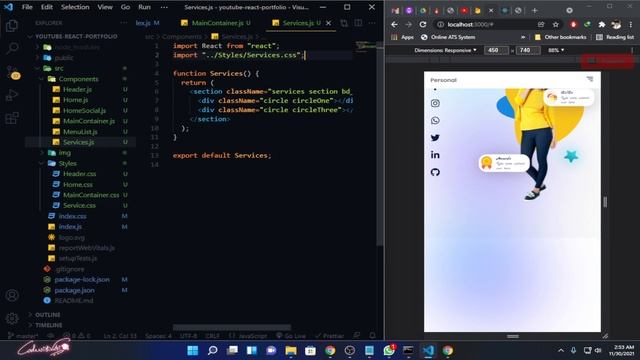
Task: Open the Extensions view in activity bar
Action: pos(12,118)
